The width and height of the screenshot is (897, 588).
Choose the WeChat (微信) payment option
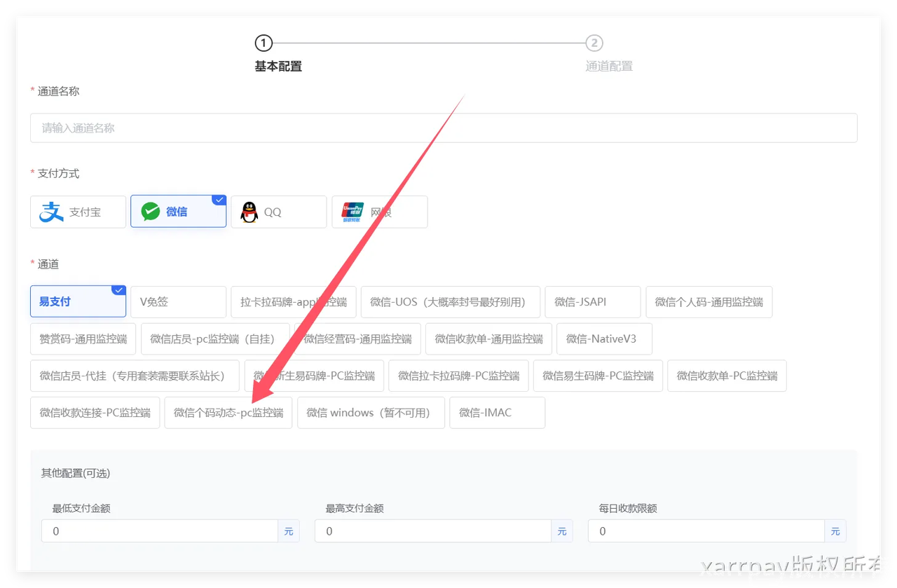click(x=178, y=212)
